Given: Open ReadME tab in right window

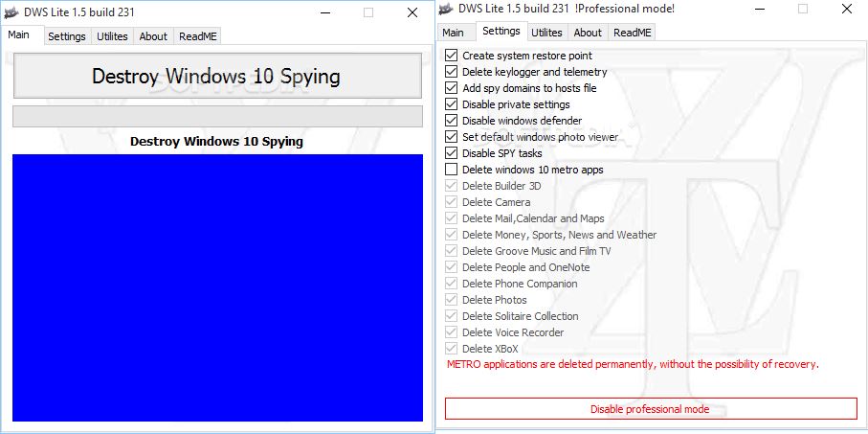Looking at the screenshot, I should pyautogui.click(x=633, y=33).
